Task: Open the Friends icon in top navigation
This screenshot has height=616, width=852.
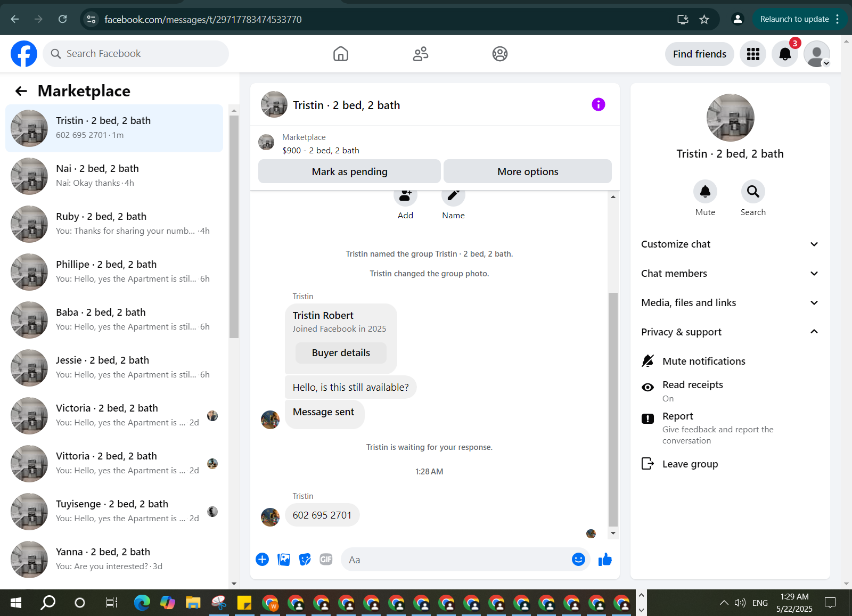Action: 421,54
